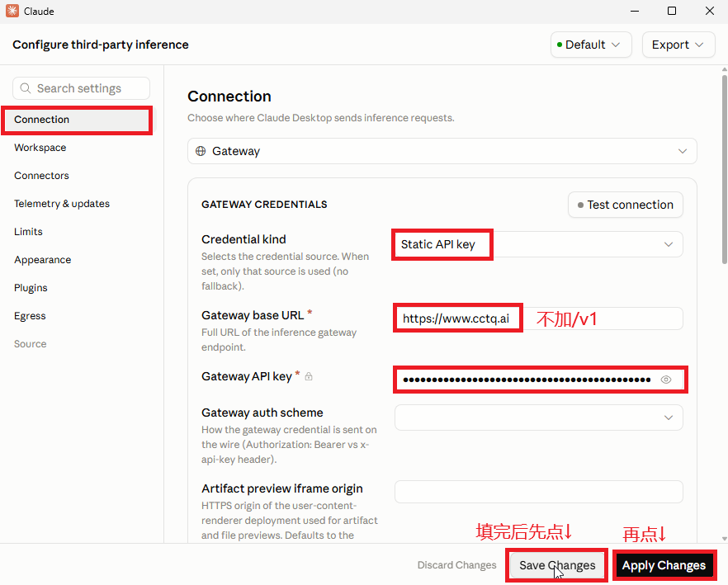Viewport: 728px width, 585px height.
Task: Click the Test connection button
Action: click(x=626, y=205)
